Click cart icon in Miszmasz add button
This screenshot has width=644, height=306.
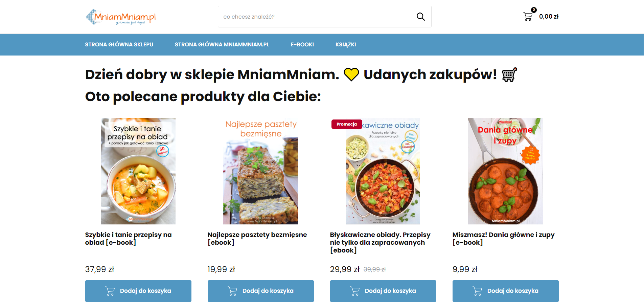coord(478,291)
